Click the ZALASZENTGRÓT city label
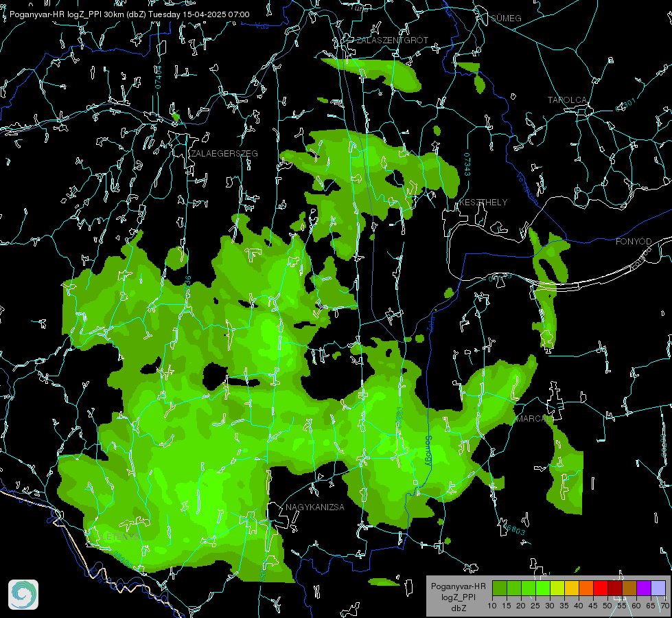Image resolution: width=672 pixels, height=618 pixels. 392,41
